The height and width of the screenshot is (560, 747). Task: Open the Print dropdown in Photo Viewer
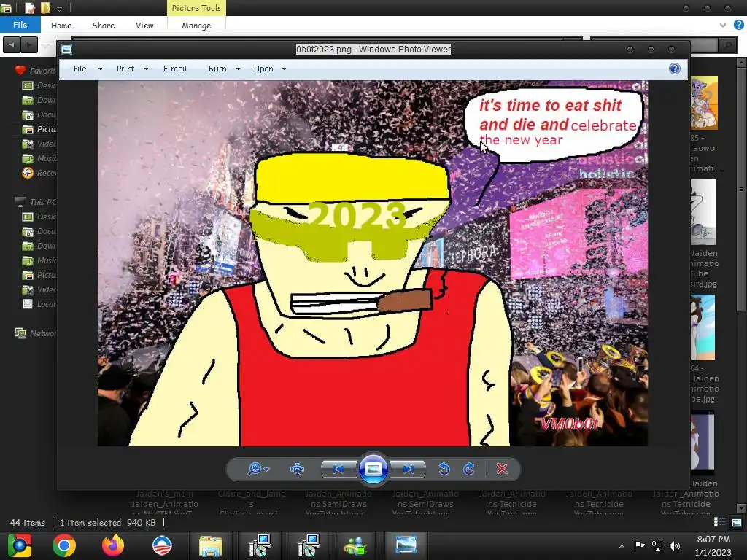[x=132, y=69]
